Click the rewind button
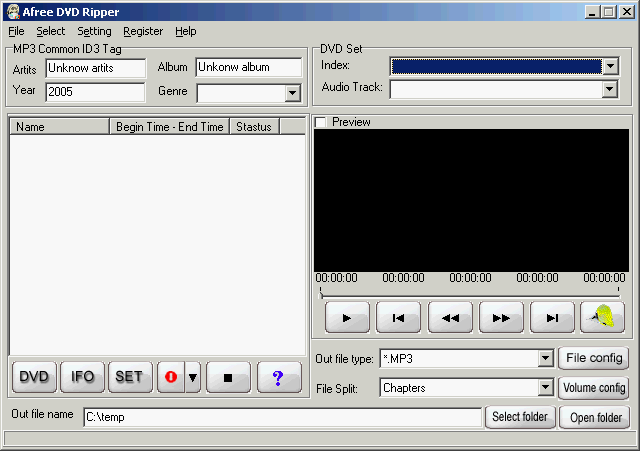Viewport: 640px width, 451px height. point(450,318)
